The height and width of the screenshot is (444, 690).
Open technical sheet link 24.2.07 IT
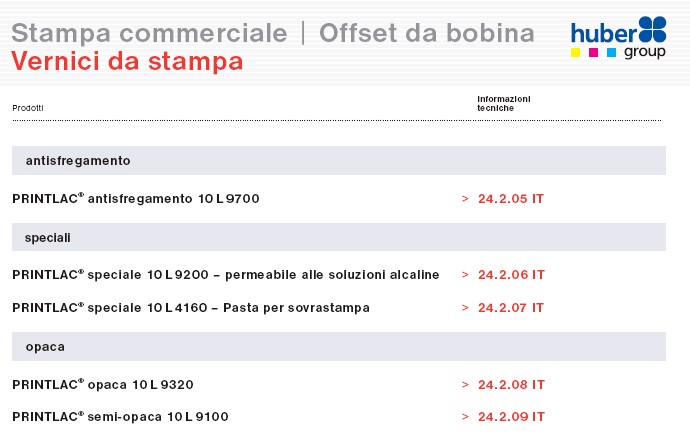[x=511, y=308]
